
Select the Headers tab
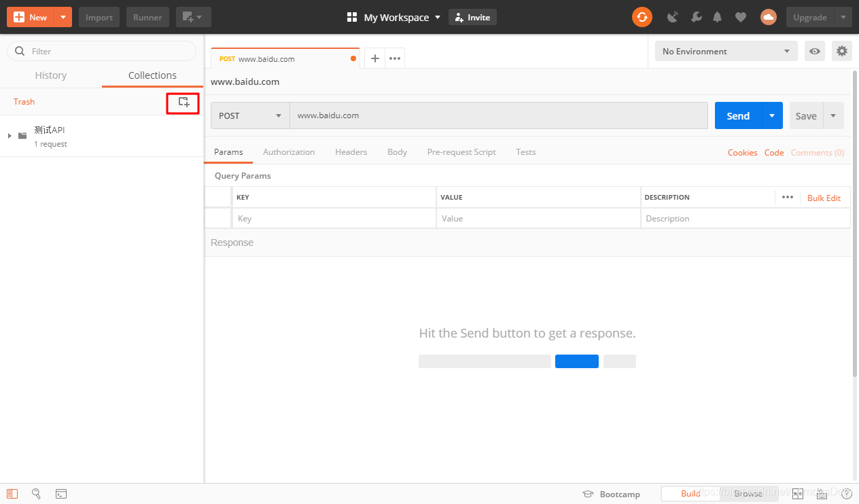click(x=351, y=152)
